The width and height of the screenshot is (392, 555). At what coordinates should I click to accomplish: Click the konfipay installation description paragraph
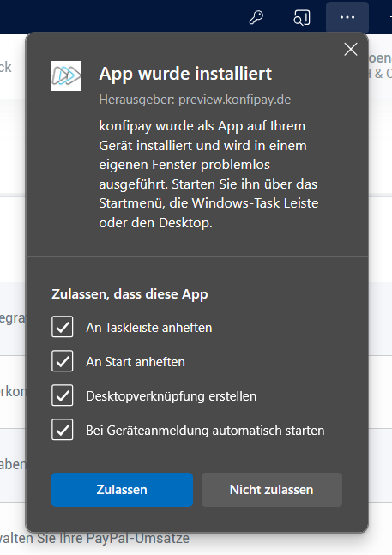tap(208, 174)
